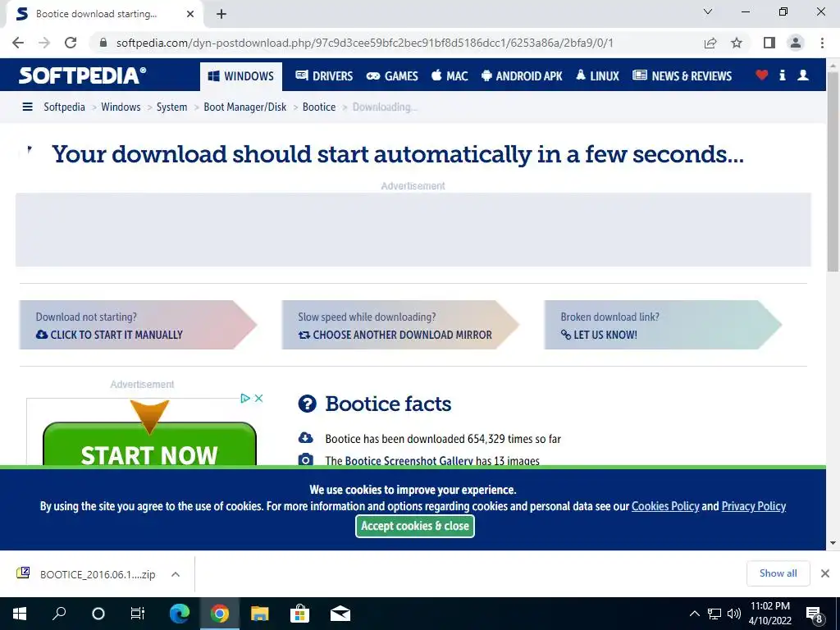Open the tab search dropdown arrow
Viewport: 840px width, 630px height.
[708, 11]
